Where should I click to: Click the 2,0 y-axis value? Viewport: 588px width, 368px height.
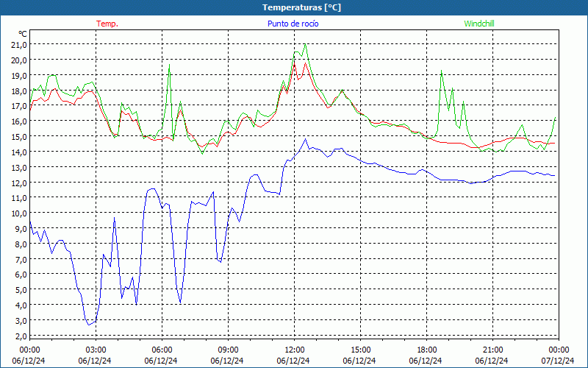pos(22,336)
